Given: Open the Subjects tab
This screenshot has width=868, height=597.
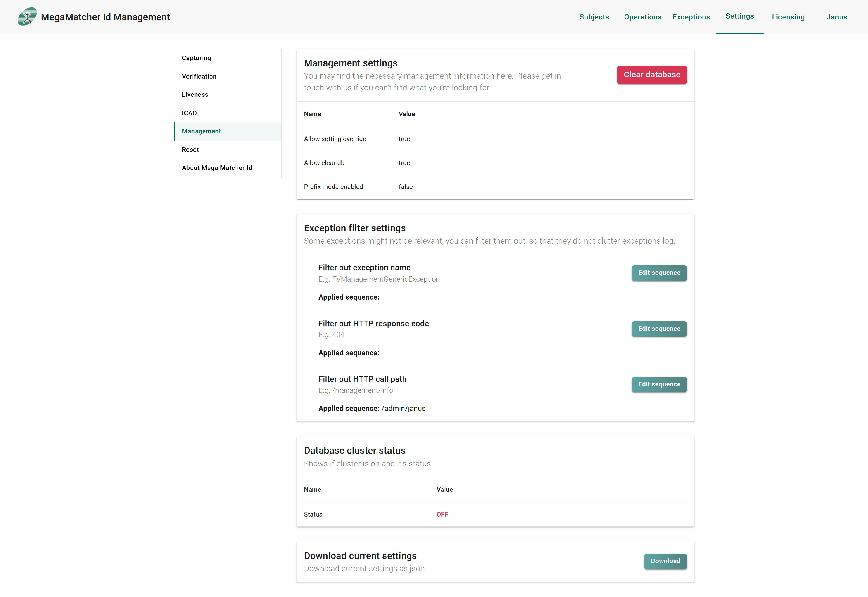Looking at the screenshot, I should tap(594, 17).
